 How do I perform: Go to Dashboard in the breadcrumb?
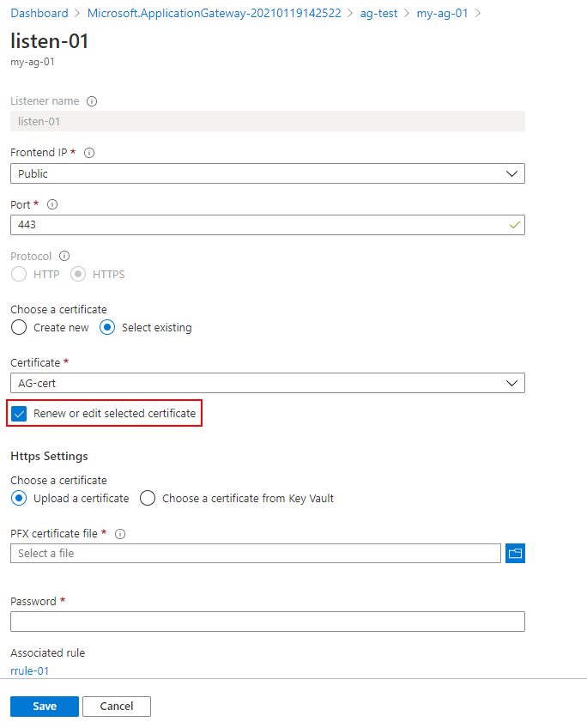tap(39, 13)
